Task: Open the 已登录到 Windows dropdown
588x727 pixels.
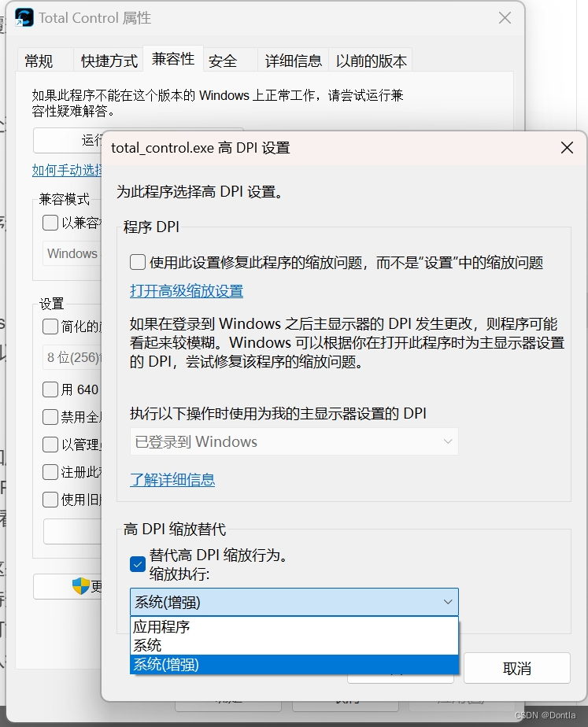Action: 294,441
